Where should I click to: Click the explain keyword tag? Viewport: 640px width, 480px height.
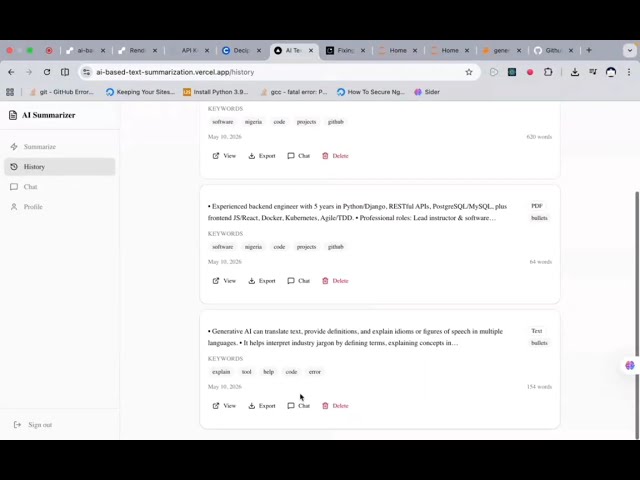tap(221, 372)
